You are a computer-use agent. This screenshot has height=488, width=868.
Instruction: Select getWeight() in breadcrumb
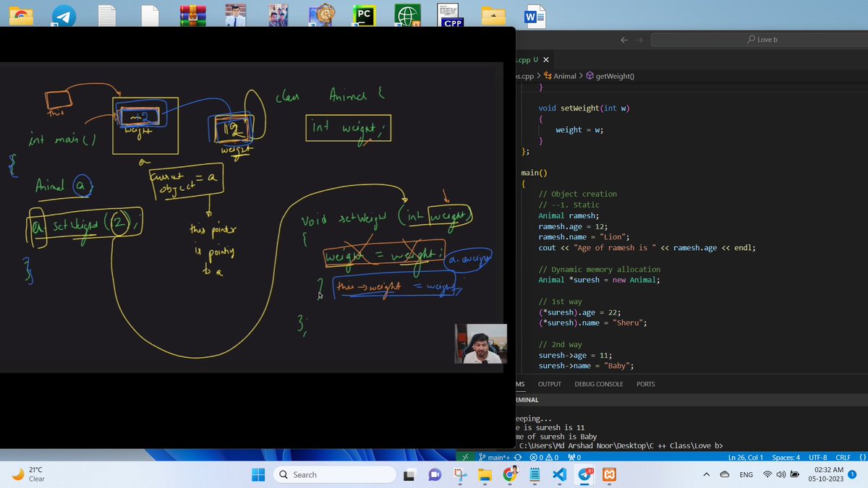pos(610,76)
